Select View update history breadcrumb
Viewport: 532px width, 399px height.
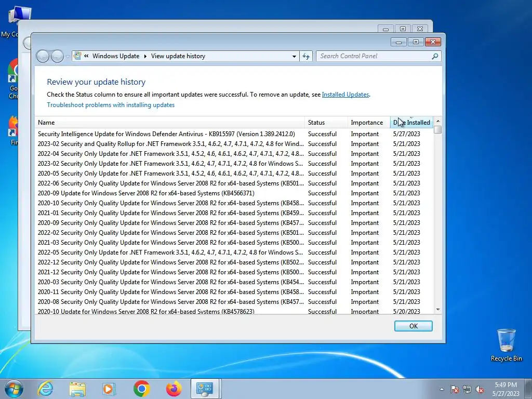point(178,56)
